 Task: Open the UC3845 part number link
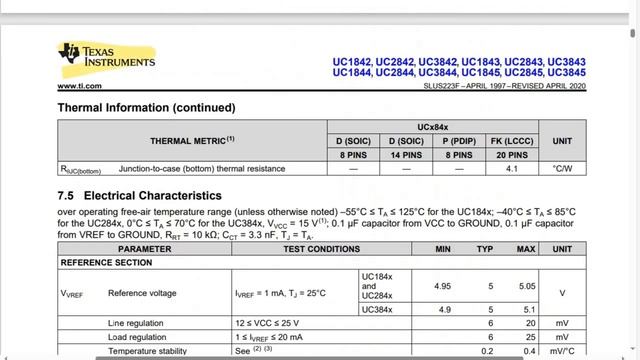click(x=567, y=73)
